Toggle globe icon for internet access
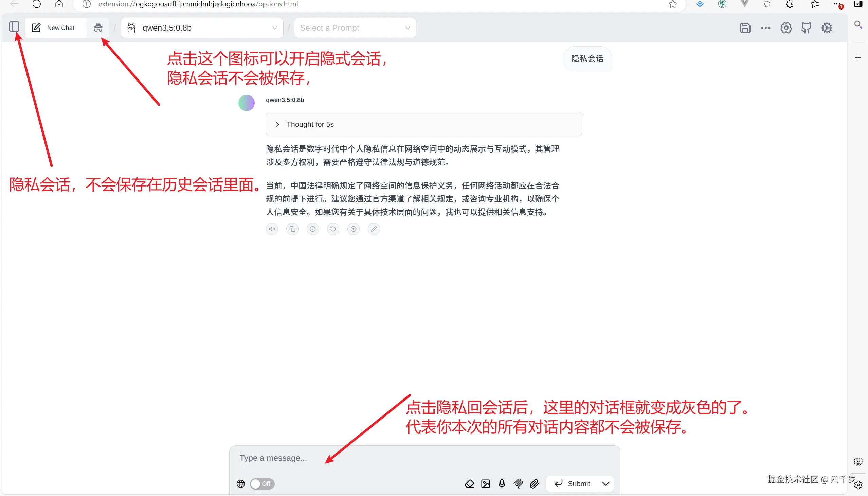Image resolution: width=868 pixels, height=496 pixels. tap(241, 484)
